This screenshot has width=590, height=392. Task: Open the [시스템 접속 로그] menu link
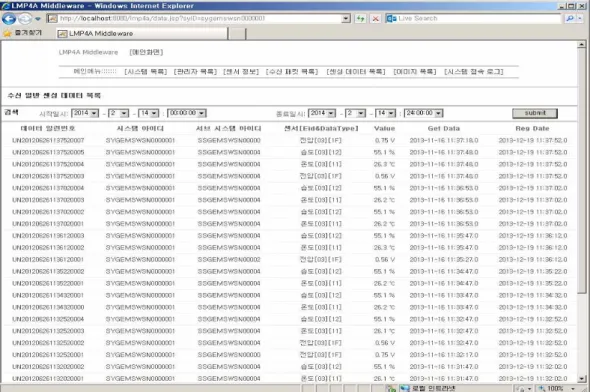[x=474, y=72]
